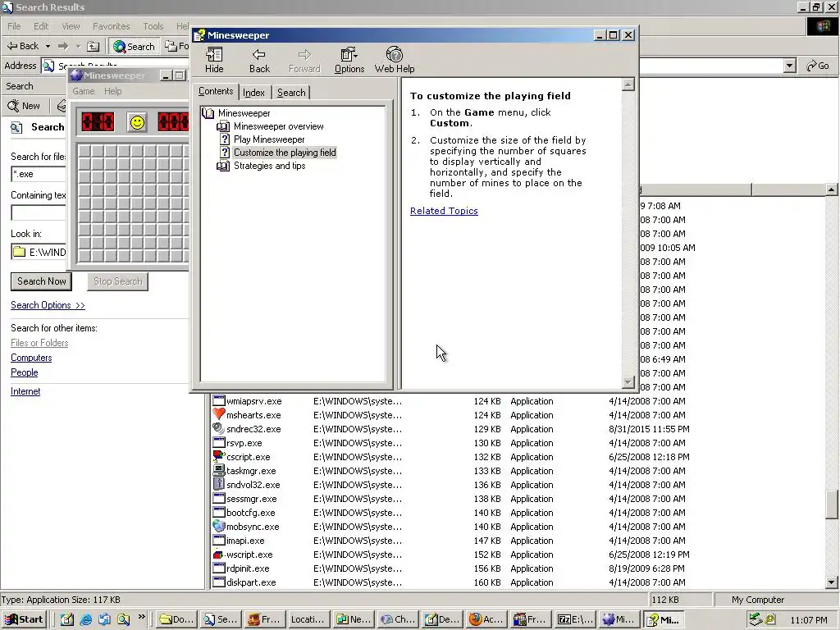Image resolution: width=840 pixels, height=630 pixels.
Task: Click the Mi... Minesweeper game taskbar button
Action: (x=619, y=619)
